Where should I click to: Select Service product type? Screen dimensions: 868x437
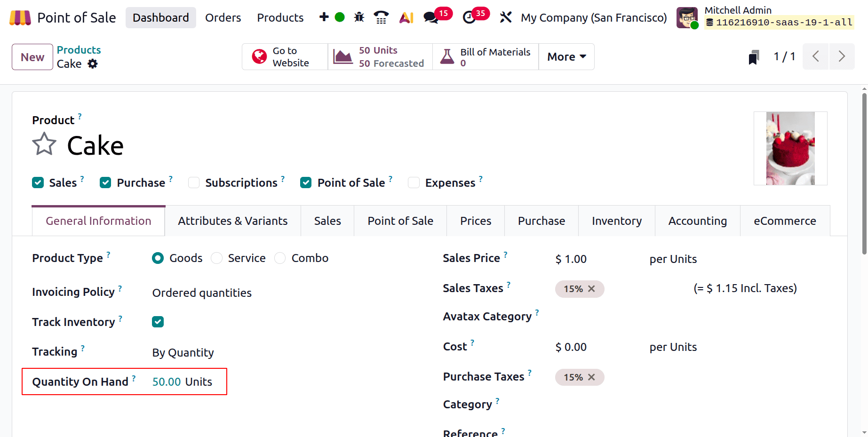point(216,258)
